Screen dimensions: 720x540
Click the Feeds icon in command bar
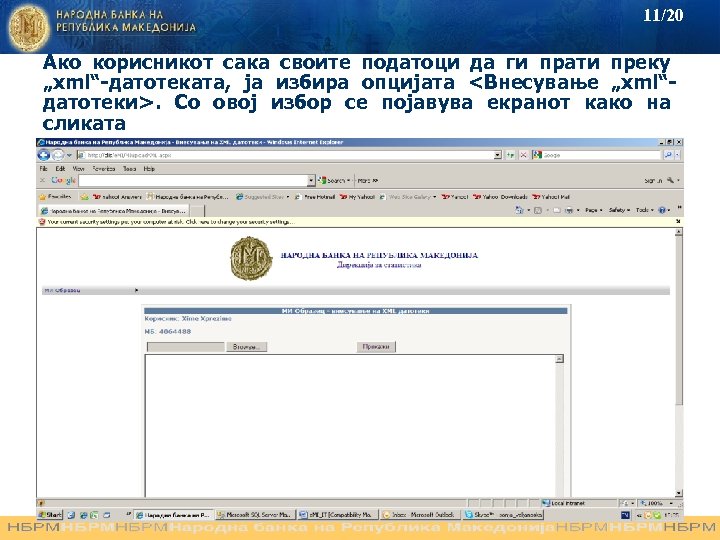[538, 210]
